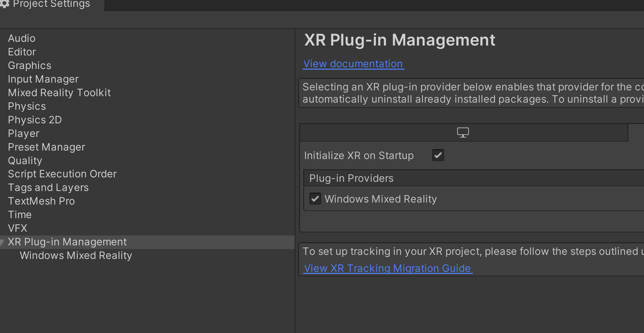Open Windows Mixed Reality sub-item in sidebar
This screenshot has height=333, width=644.
pyautogui.click(x=76, y=256)
